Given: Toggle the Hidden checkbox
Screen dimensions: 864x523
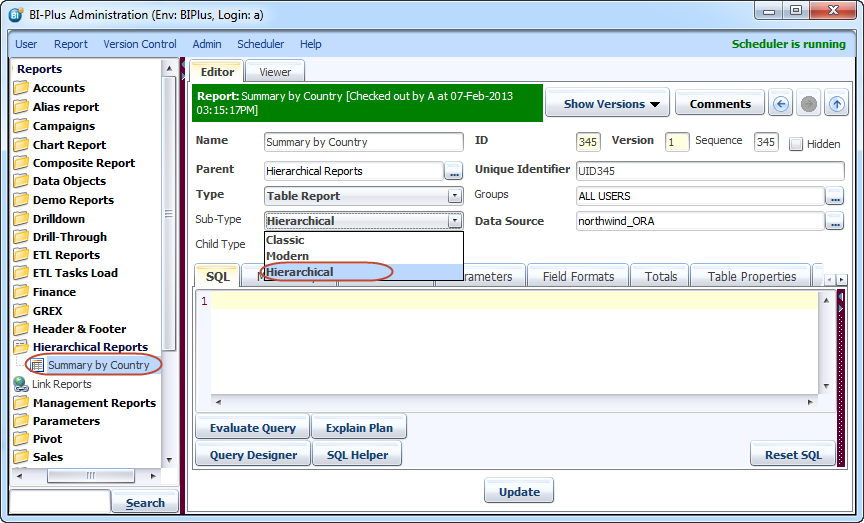Looking at the screenshot, I should [x=796, y=144].
